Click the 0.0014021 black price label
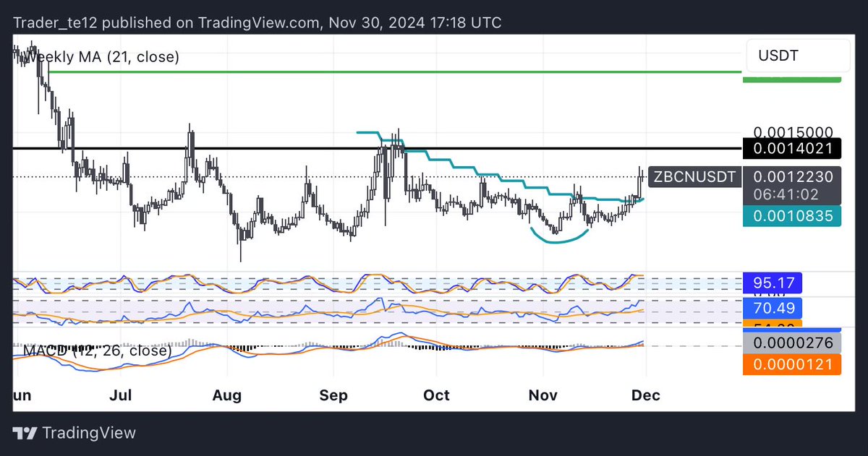 point(792,150)
